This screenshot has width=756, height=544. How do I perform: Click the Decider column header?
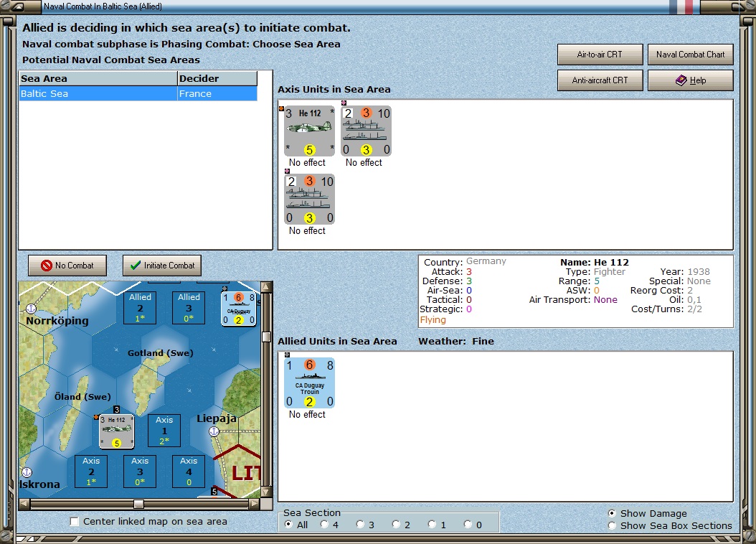[x=217, y=79]
